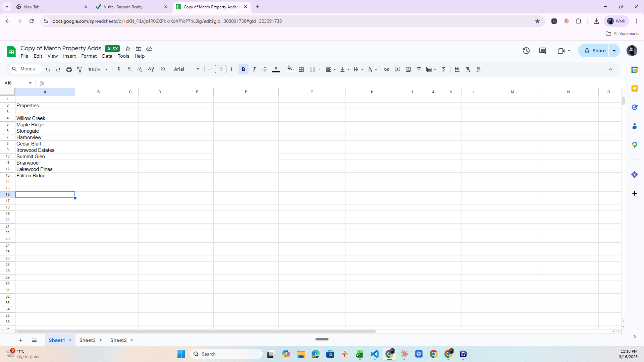Click the Undo icon in toolbar
The image size is (644, 362).
tap(48, 69)
